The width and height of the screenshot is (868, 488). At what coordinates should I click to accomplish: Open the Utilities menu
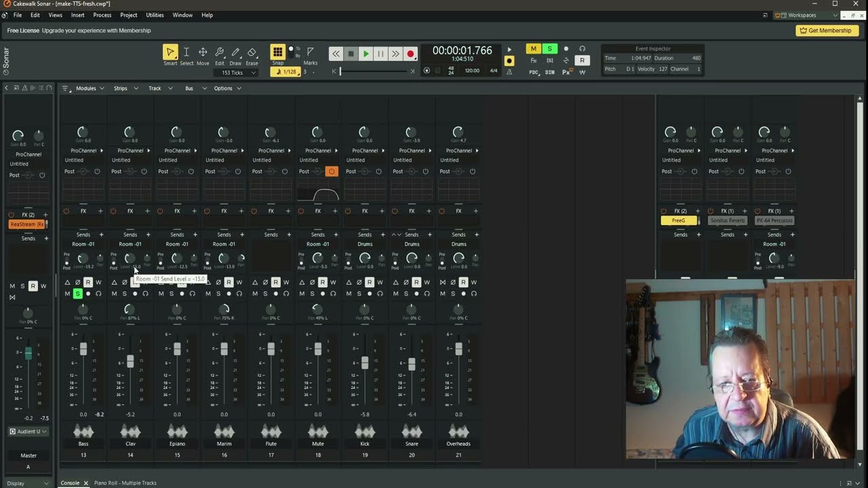[155, 15]
